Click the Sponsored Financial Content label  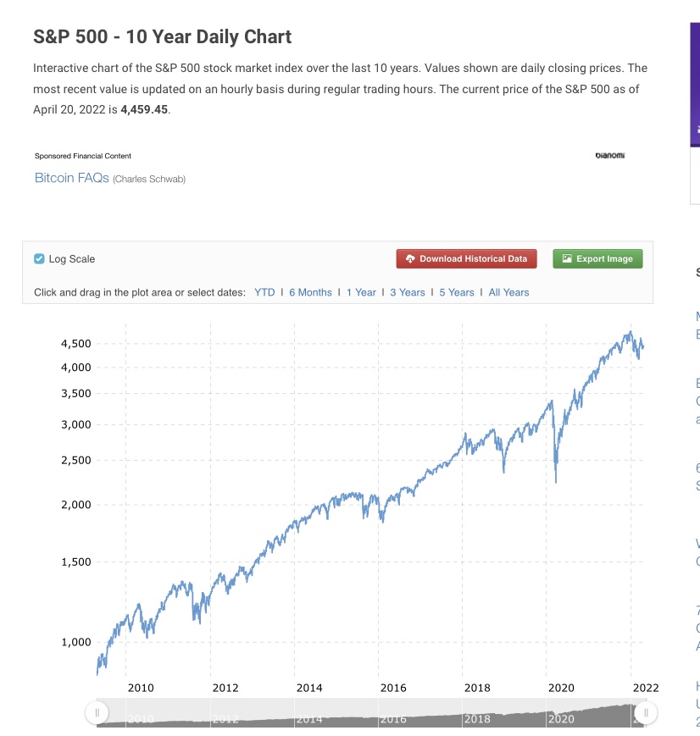coord(83,156)
